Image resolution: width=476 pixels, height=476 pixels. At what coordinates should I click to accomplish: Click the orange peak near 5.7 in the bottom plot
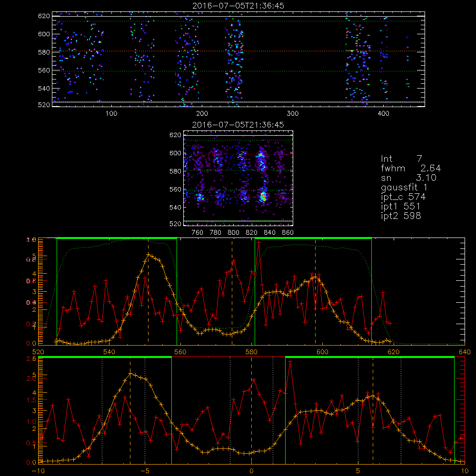click(373, 396)
